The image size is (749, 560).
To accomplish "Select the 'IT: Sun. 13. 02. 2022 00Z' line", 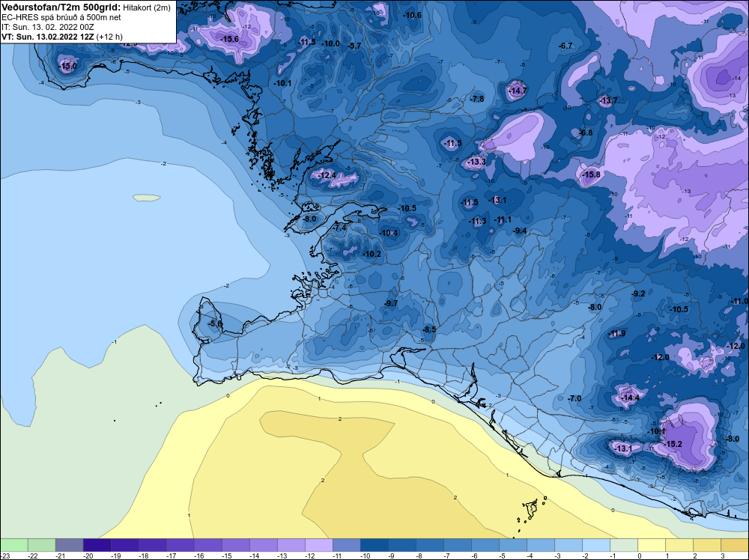I will [48, 27].
